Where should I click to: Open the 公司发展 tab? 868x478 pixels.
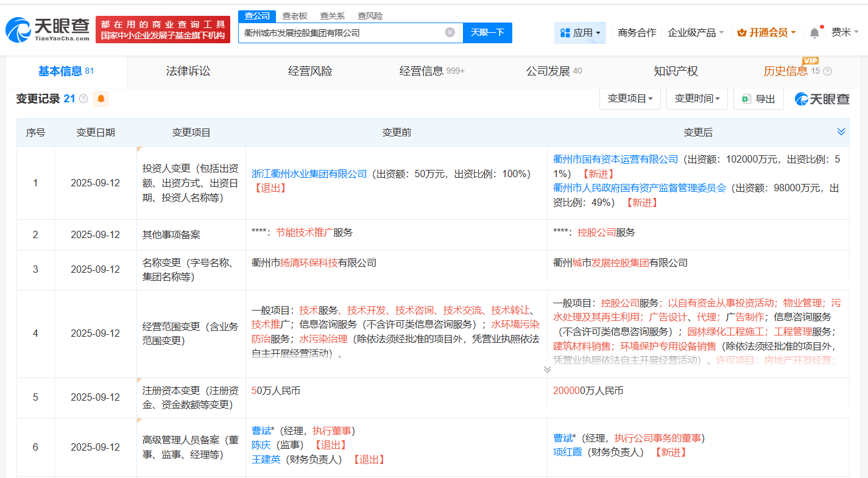tap(554, 71)
